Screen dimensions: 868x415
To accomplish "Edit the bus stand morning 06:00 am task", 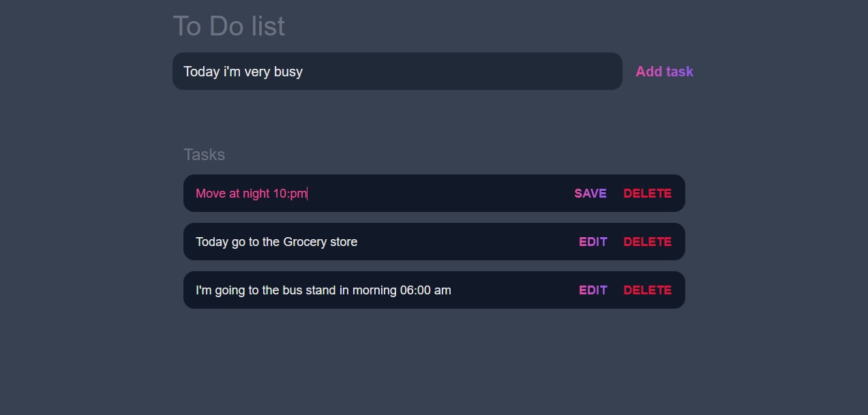I will point(593,290).
